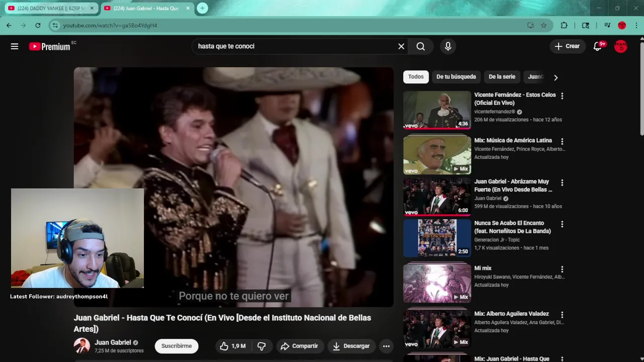Open options menu for Mi mix
The image size is (644, 362).
[x=562, y=269]
